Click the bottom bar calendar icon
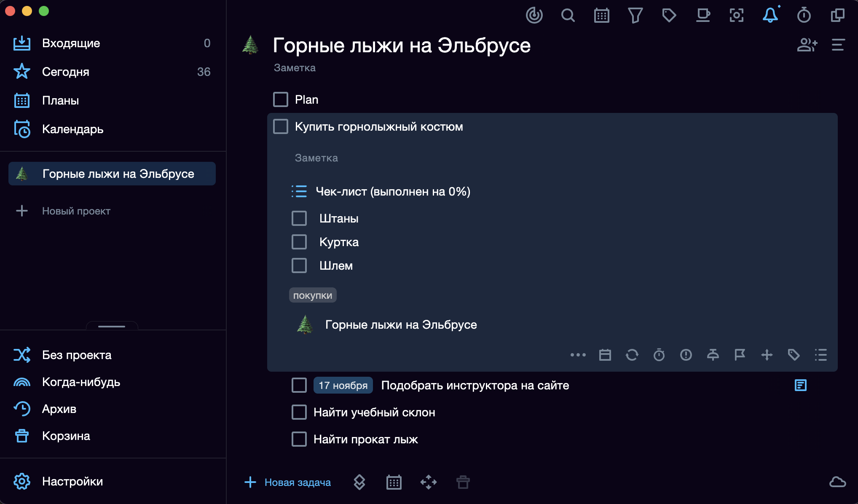Viewport: 858px width, 504px height. (394, 482)
